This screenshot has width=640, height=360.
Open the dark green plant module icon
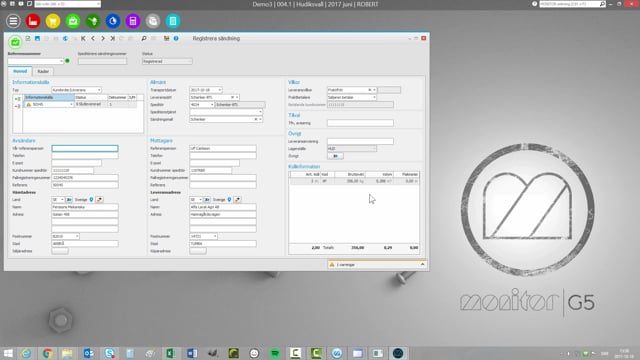coord(93,21)
